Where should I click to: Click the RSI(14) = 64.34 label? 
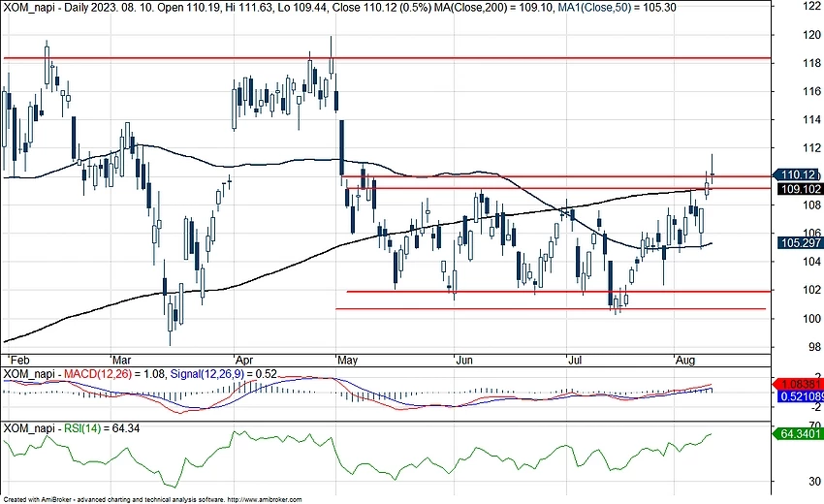click(x=102, y=428)
